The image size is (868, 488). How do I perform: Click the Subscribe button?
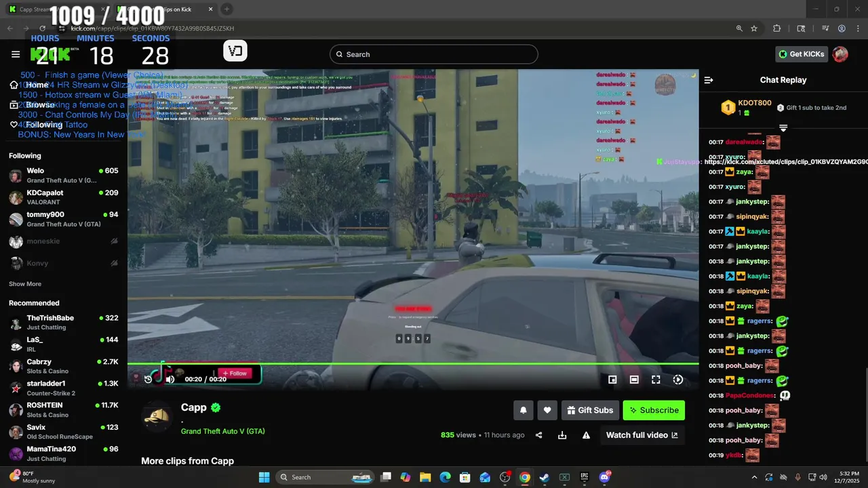(654, 410)
